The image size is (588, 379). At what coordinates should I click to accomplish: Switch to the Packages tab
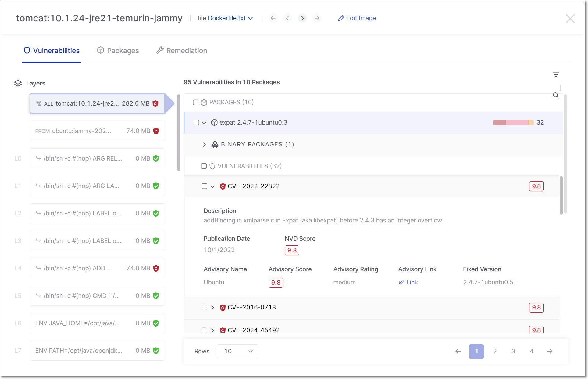pos(118,51)
